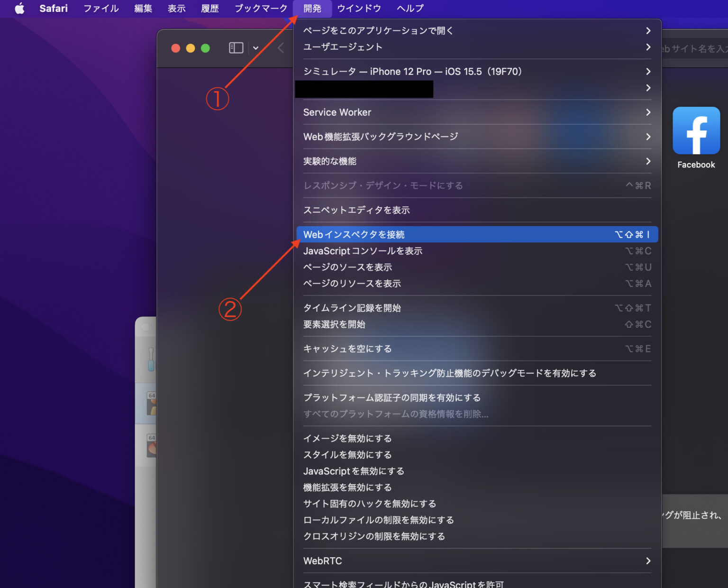The image size is (728, 588).
Task: Select キャッシュを空にする
Action: [347, 349]
